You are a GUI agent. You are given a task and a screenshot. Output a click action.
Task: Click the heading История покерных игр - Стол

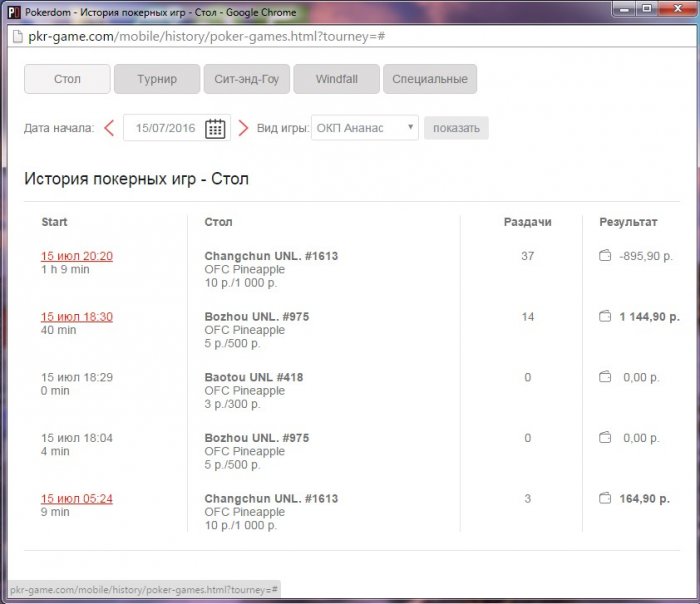(137, 179)
